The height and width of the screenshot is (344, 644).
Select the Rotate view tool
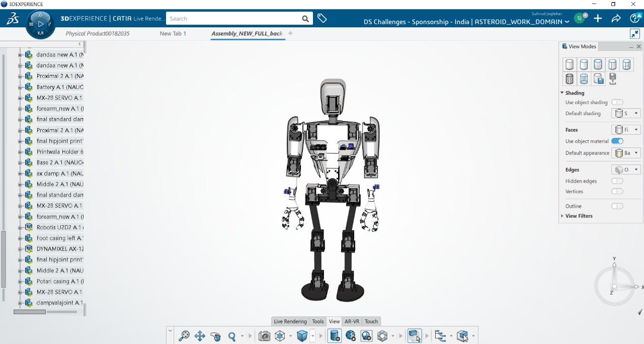pyautogui.click(x=216, y=336)
